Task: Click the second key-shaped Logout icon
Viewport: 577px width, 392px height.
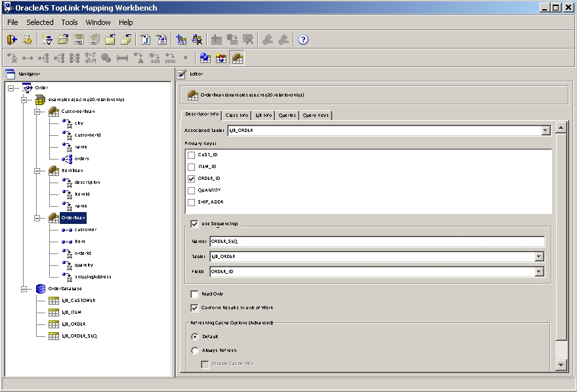Action: [x=284, y=39]
